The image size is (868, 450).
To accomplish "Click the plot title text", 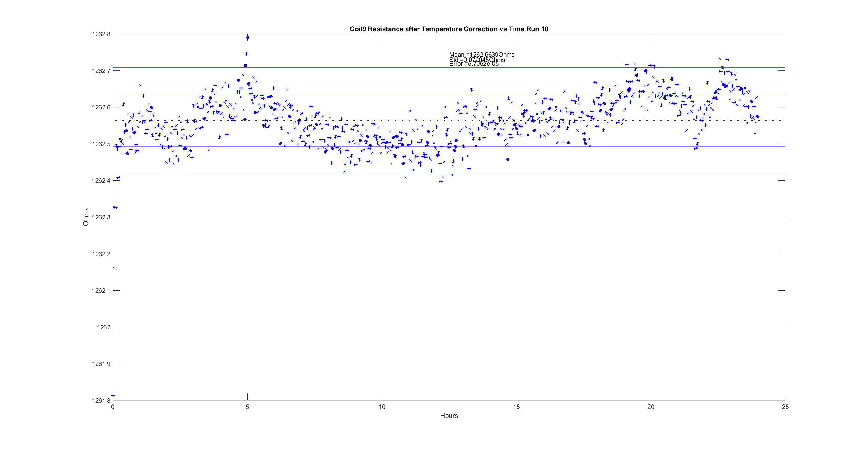I will [449, 29].
